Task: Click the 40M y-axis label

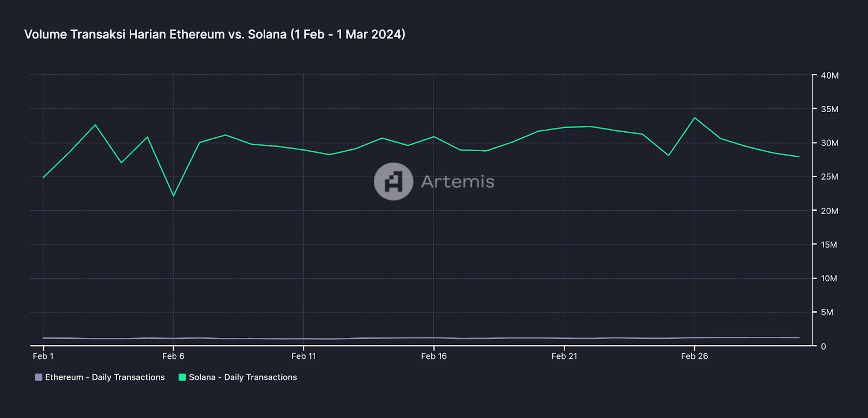Action: [x=829, y=75]
